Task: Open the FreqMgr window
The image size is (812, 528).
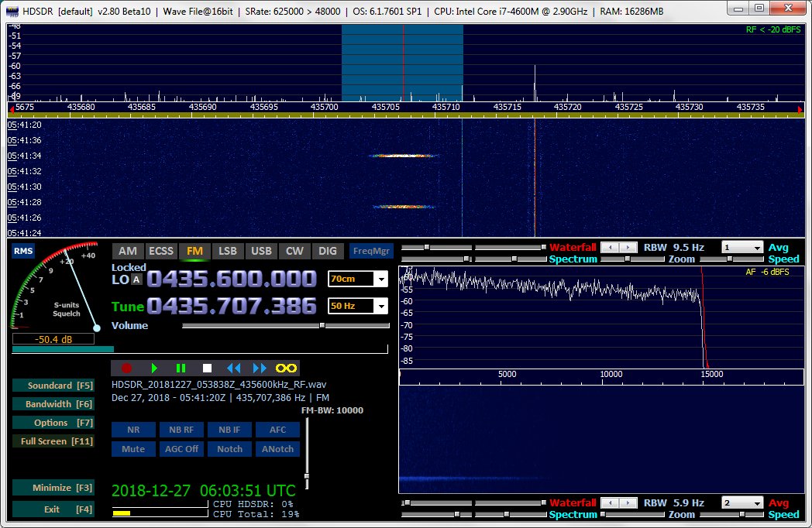Action: [371, 251]
